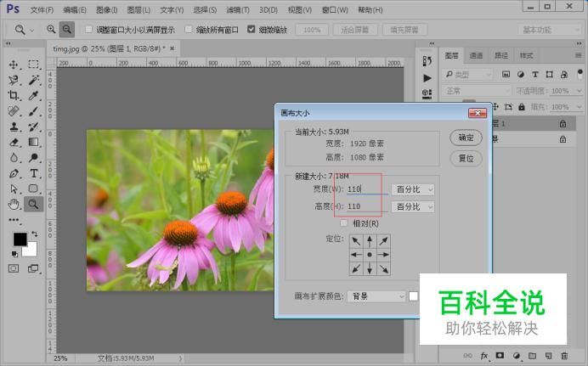This screenshot has height=366, width=588.
Task: Filter layers by type text icon
Action: tap(534, 74)
